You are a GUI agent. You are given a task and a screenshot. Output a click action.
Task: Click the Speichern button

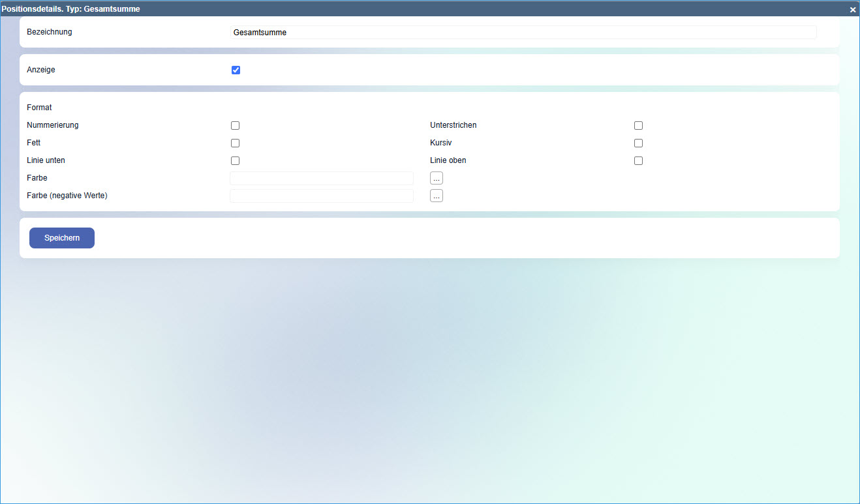click(x=62, y=238)
